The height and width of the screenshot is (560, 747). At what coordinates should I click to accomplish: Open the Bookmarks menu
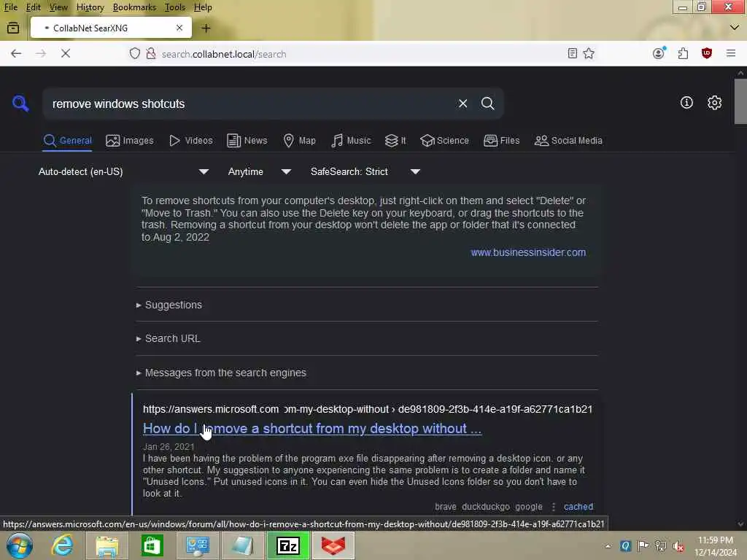tap(134, 7)
